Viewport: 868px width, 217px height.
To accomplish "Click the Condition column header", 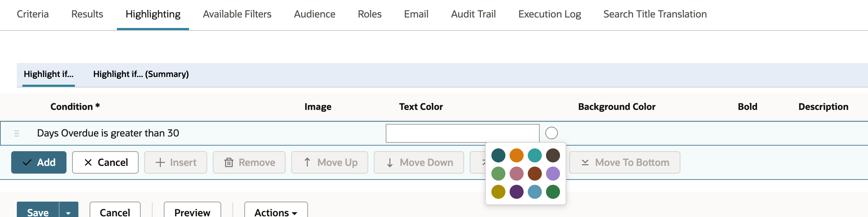I will tap(75, 107).
